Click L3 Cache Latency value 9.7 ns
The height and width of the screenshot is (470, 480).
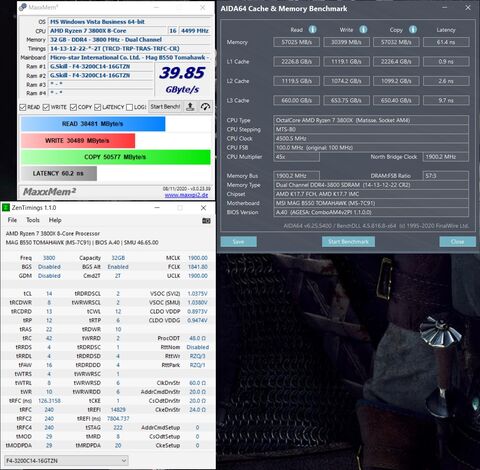tap(446, 100)
